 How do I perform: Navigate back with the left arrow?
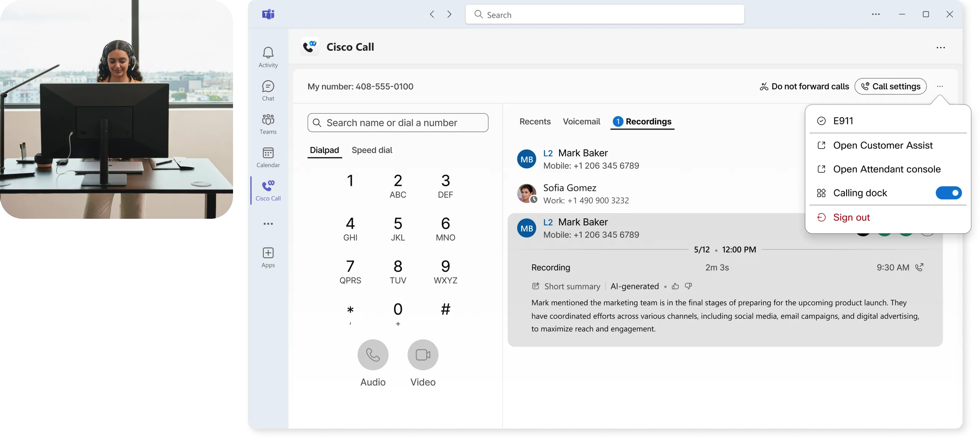[x=432, y=14]
